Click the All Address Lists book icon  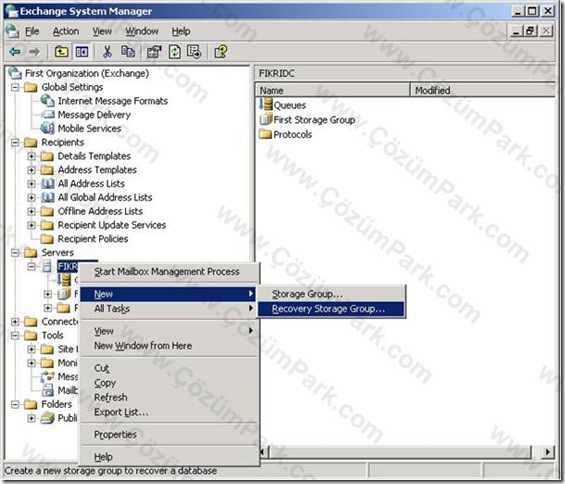48,183
